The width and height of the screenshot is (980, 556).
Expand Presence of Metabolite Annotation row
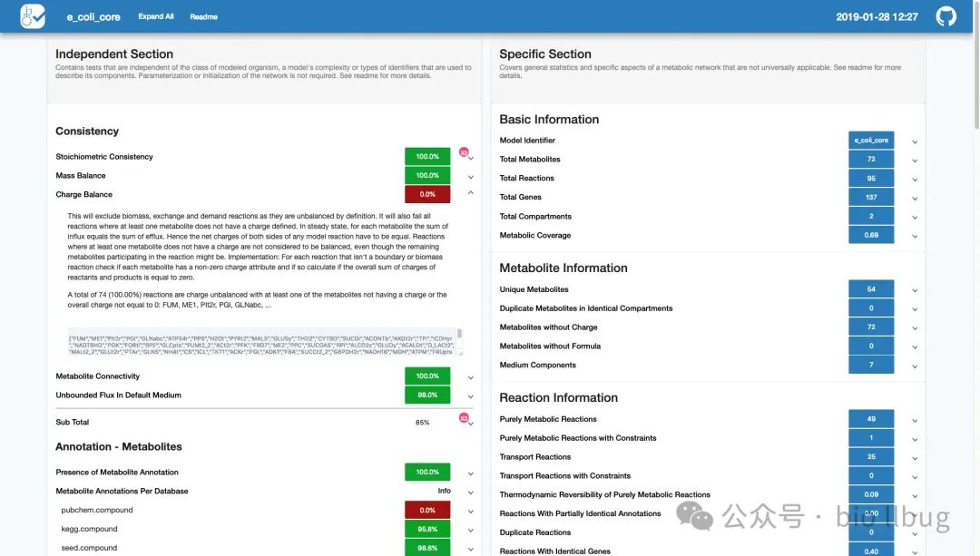click(471, 473)
